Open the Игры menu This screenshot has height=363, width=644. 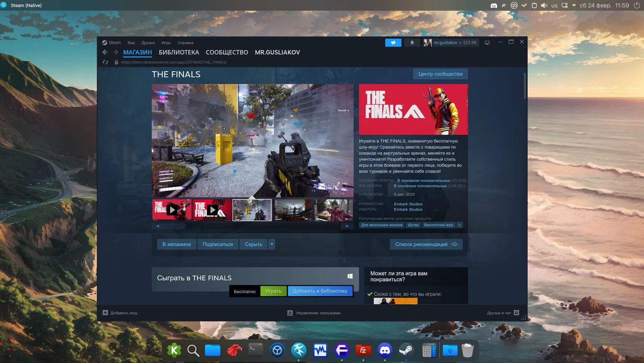pos(166,43)
